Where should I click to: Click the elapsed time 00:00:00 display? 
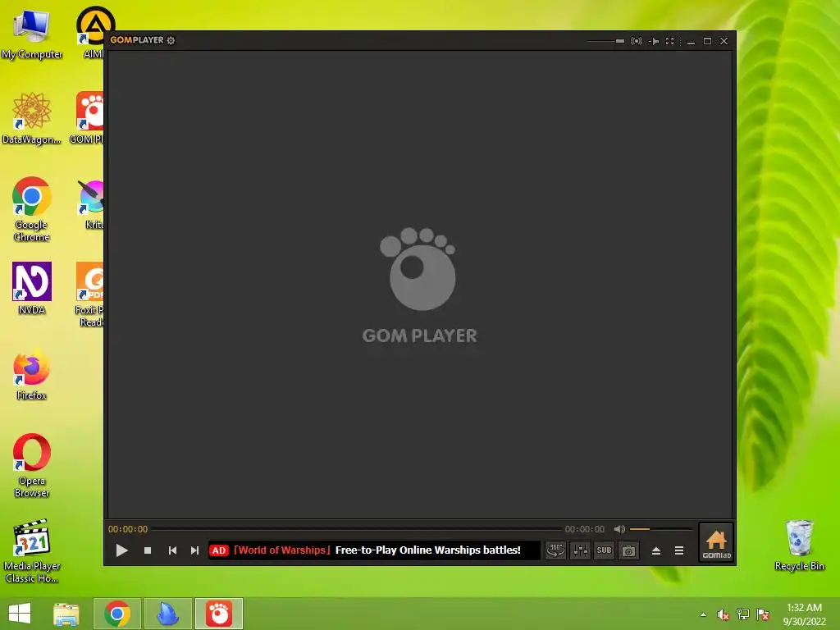tap(127, 529)
